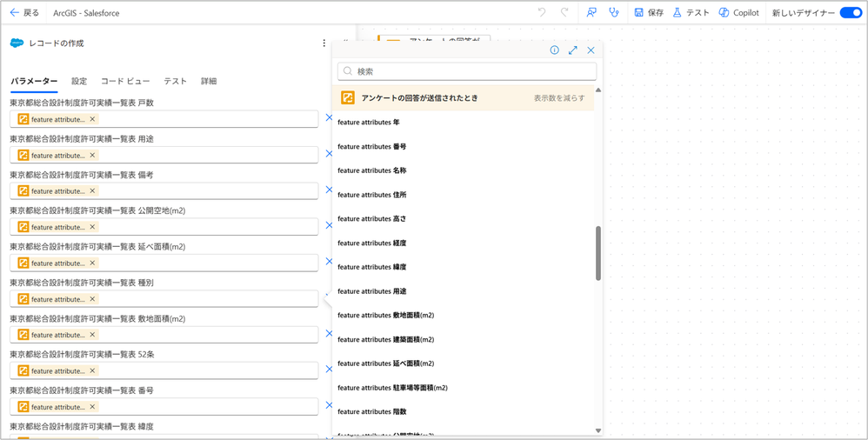This screenshot has width=868, height=440.
Task: Remove the token in 敷地面積(m2) field
Action: coord(92,335)
